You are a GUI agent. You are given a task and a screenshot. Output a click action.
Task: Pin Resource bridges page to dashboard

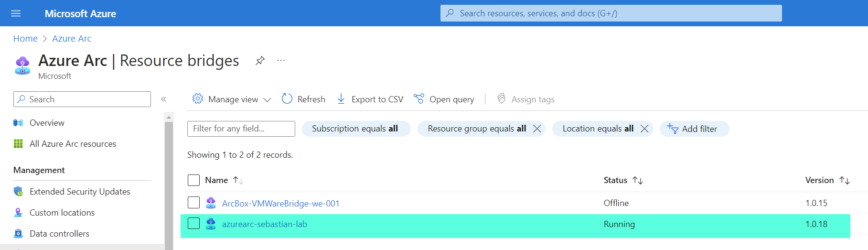coord(260,61)
